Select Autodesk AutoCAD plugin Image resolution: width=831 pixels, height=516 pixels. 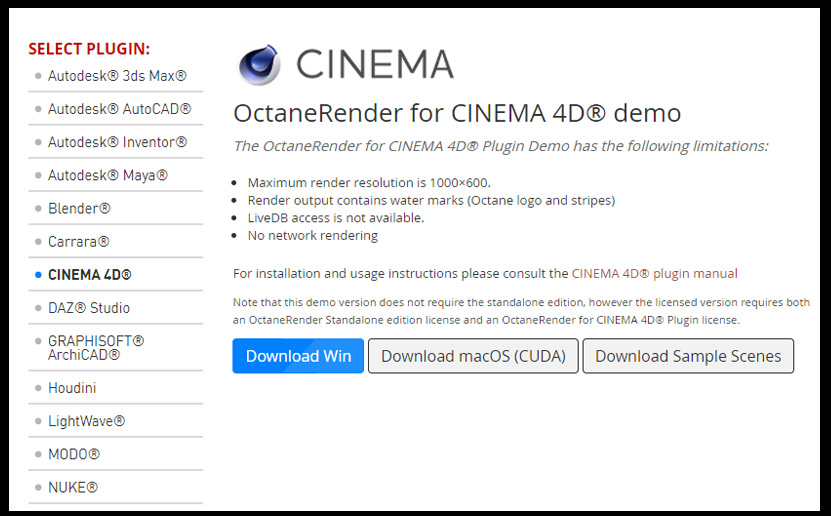119,109
